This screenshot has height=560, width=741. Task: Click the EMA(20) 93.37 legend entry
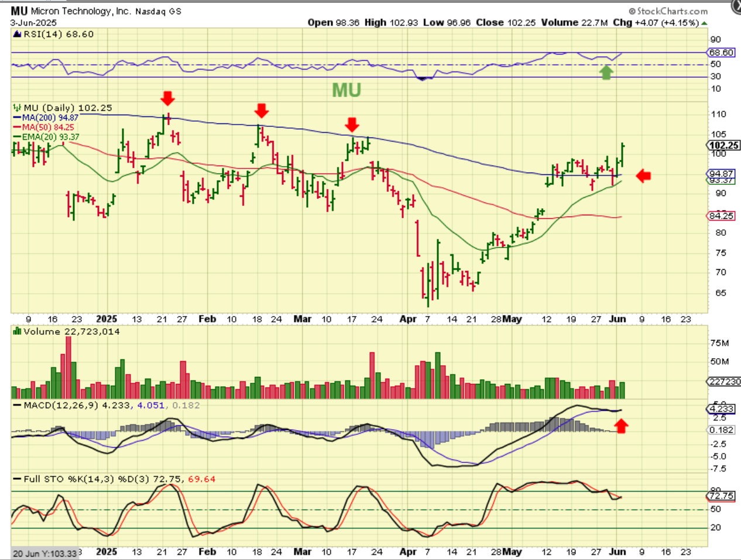(x=50, y=137)
